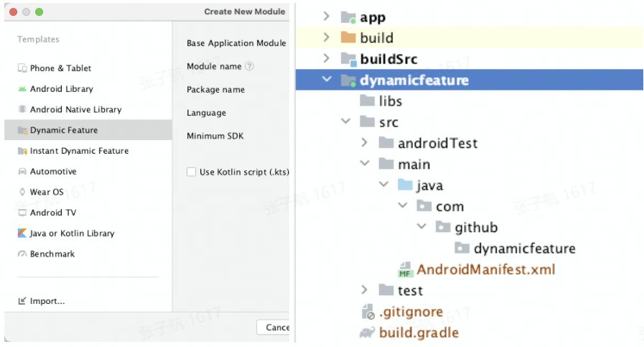The height and width of the screenshot is (347, 644).
Task: Select the Android Library template icon
Action: pyautogui.click(x=22, y=89)
